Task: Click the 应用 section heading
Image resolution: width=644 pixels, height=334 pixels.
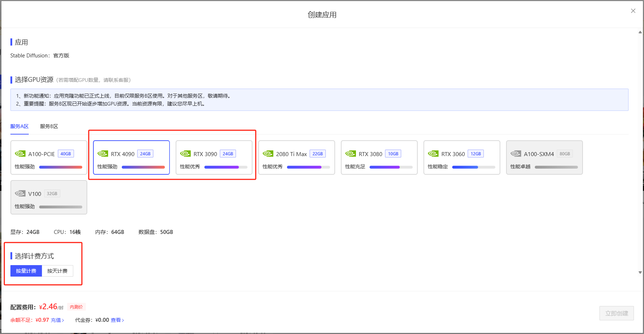Action: 21,42
